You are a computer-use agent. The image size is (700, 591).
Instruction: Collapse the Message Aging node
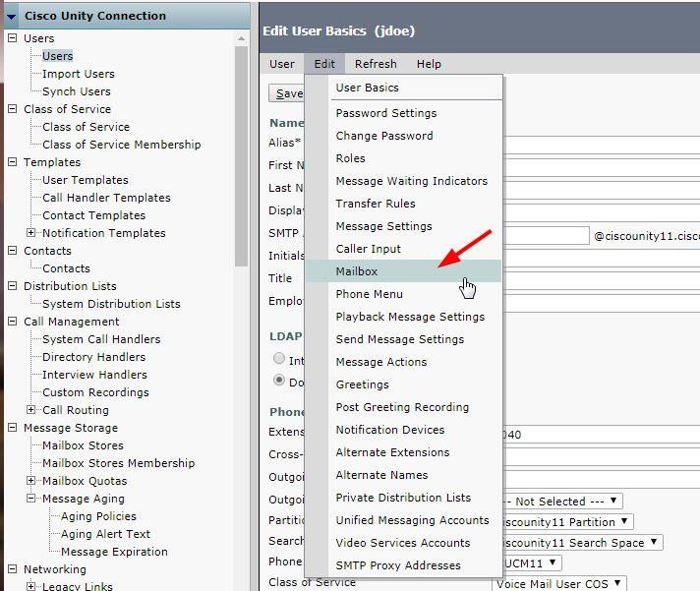click(30, 499)
